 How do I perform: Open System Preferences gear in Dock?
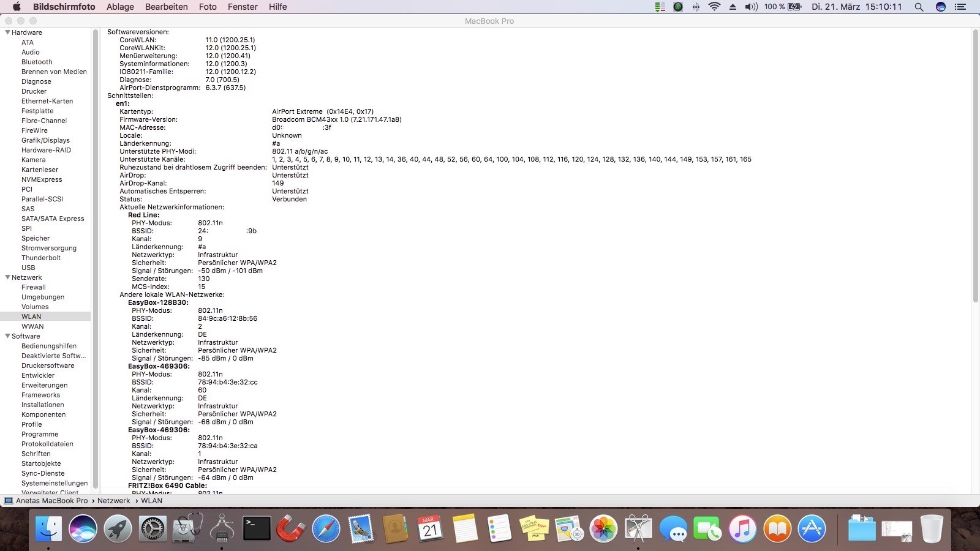(x=153, y=528)
